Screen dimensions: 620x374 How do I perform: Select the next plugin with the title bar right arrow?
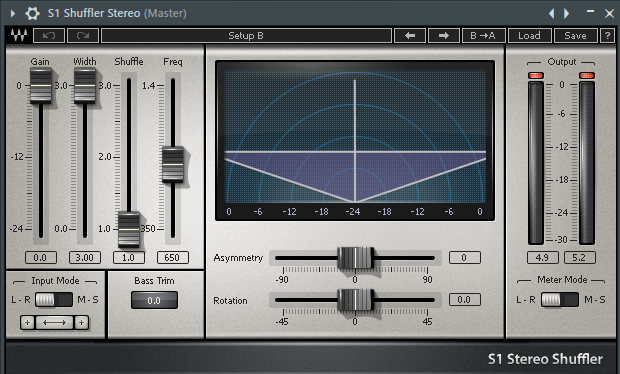point(566,13)
